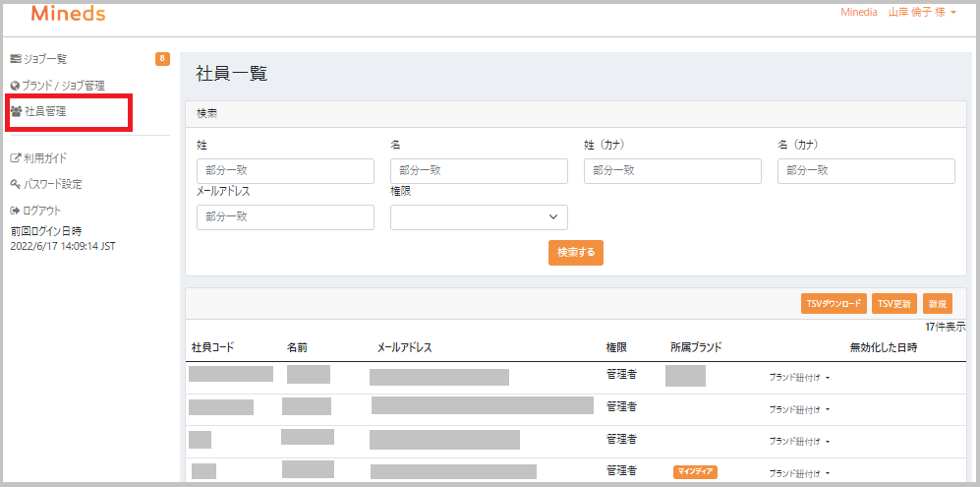Click the Mineds logo
980x487 pixels.
(68, 15)
